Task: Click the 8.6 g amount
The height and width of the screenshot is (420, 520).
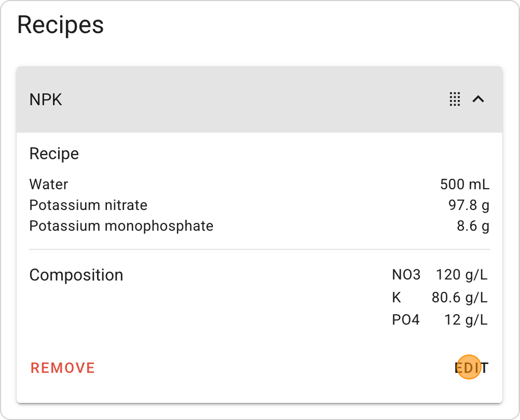Action: pos(473,226)
